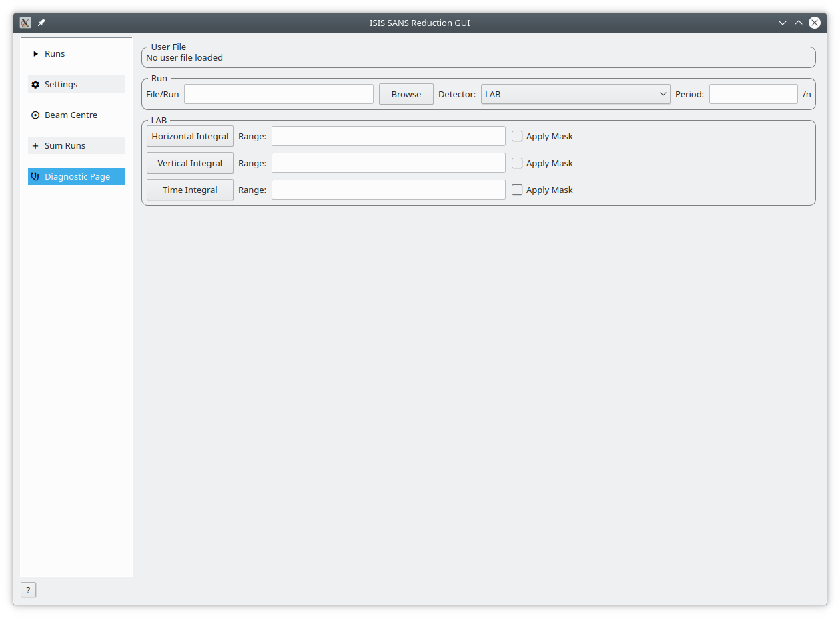Click the Settings gear icon
840x618 pixels.
pyautogui.click(x=36, y=85)
